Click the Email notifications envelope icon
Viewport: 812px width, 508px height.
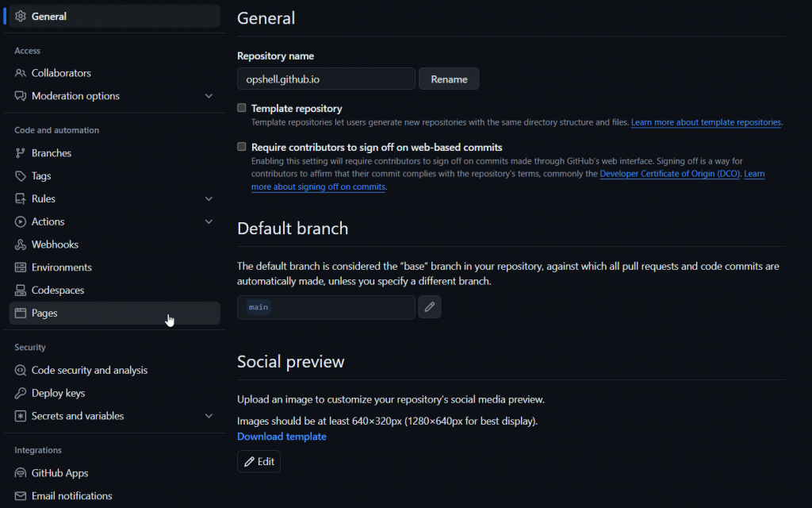click(x=20, y=496)
